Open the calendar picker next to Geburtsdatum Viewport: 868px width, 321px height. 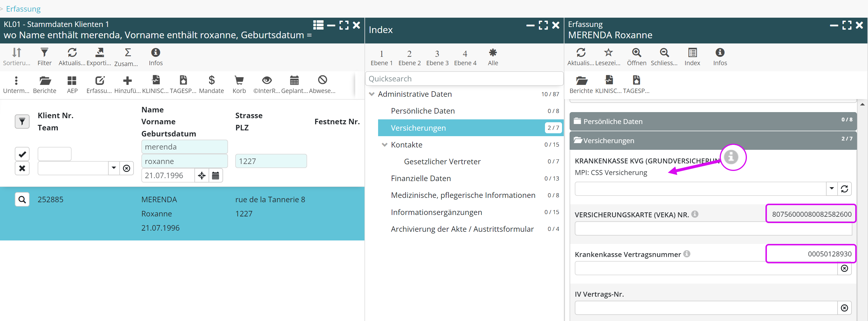point(216,176)
